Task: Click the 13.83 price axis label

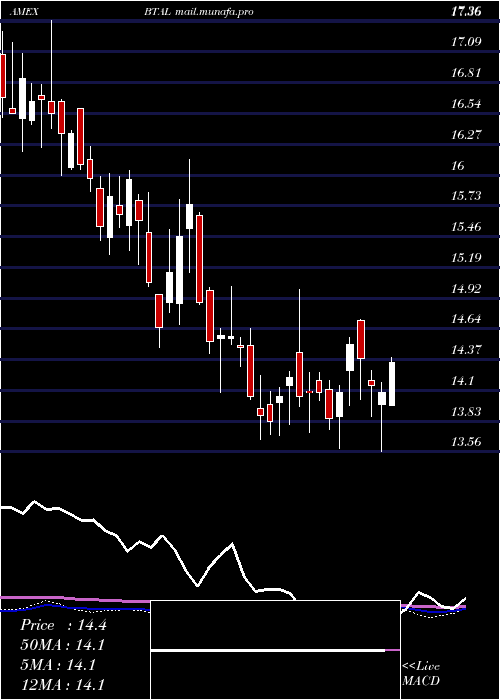Action: pyautogui.click(x=467, y=412)
